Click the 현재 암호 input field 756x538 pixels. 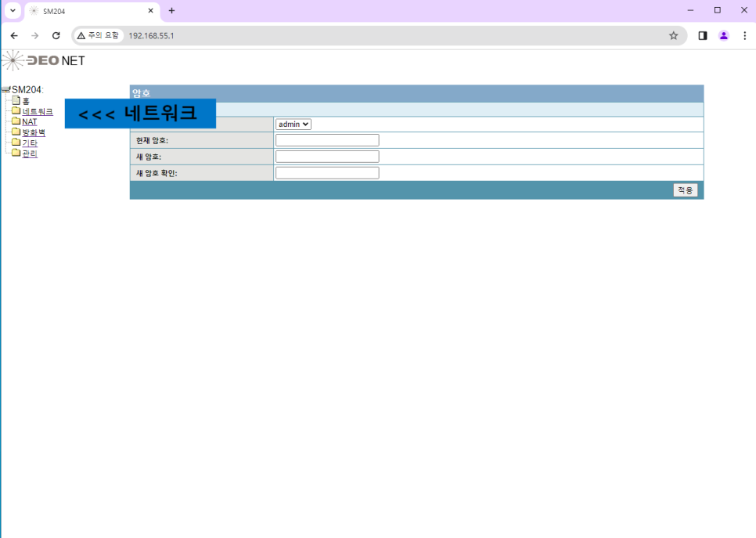(327, 140)
